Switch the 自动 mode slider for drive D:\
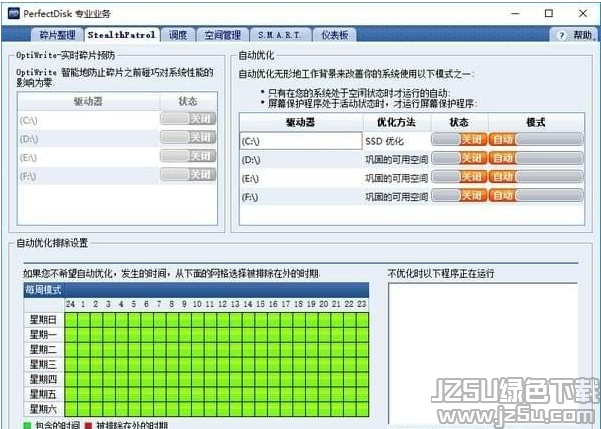The height and width of the screenshot is (429, 601). click(x=536, y=158)
